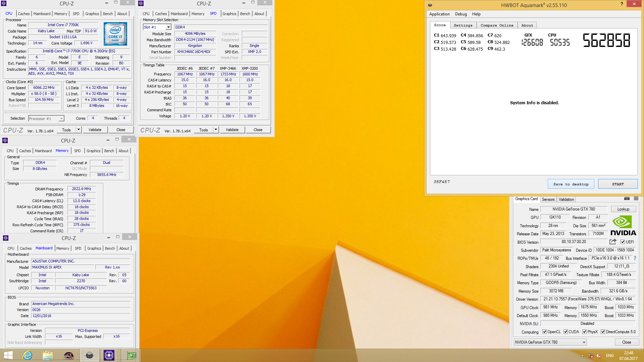
Task: Click the total score 562858
Action: tap(606, 40)
